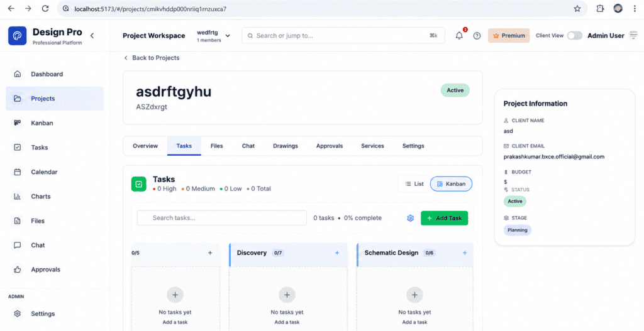644x331 pixels.
Task: Add task via plus in 0/5 column header
Action: [210, 252]
